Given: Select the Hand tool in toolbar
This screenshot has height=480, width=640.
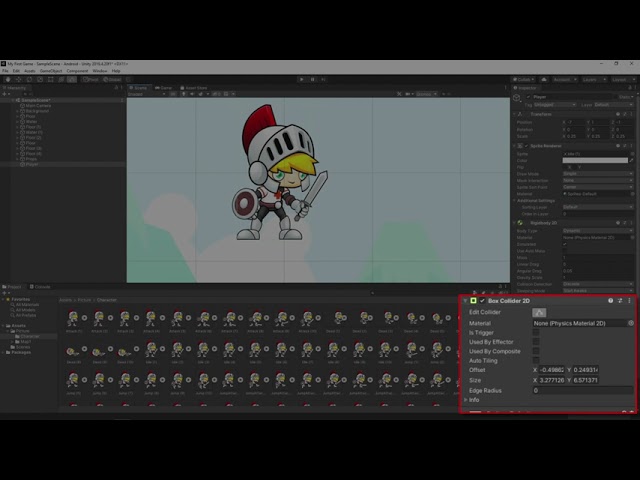Looking at the screenshot, I should [x=8, y=79].
